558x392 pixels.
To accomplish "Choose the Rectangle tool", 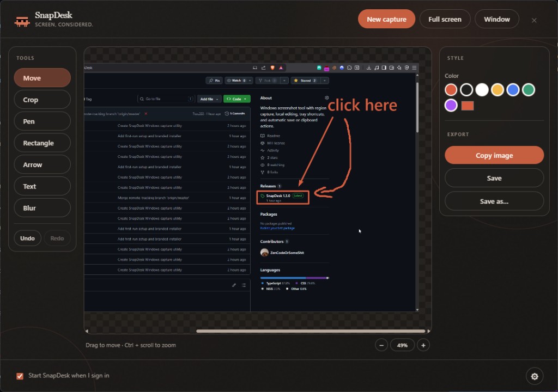I will (x=43, y=143).
